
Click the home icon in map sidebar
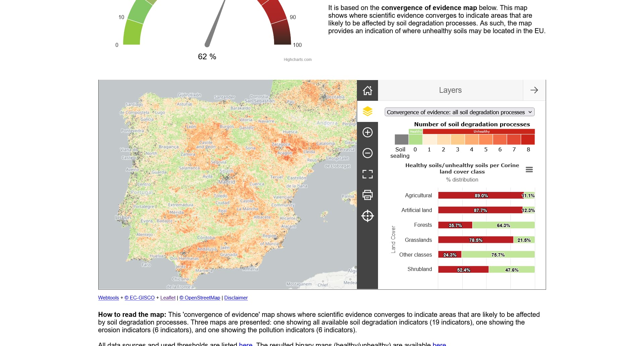click(367, 90)
